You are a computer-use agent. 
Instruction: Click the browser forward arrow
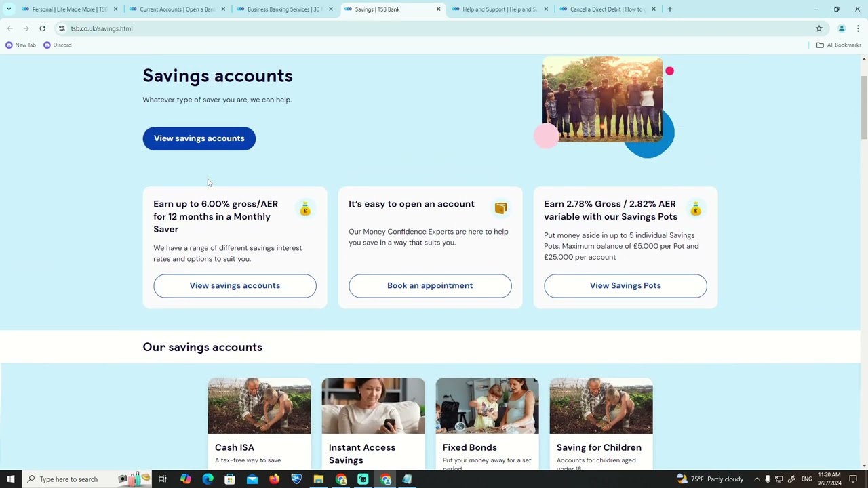(x=26, y=28)
